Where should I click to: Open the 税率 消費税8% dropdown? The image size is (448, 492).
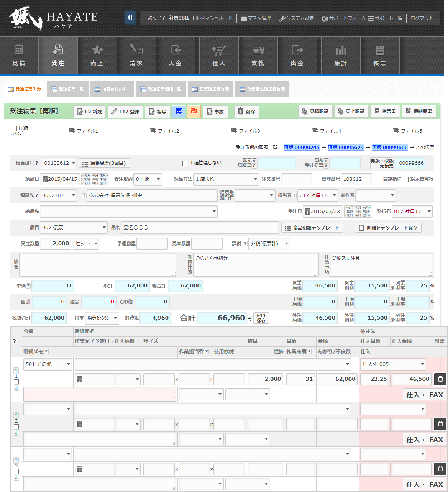[102, 318]
